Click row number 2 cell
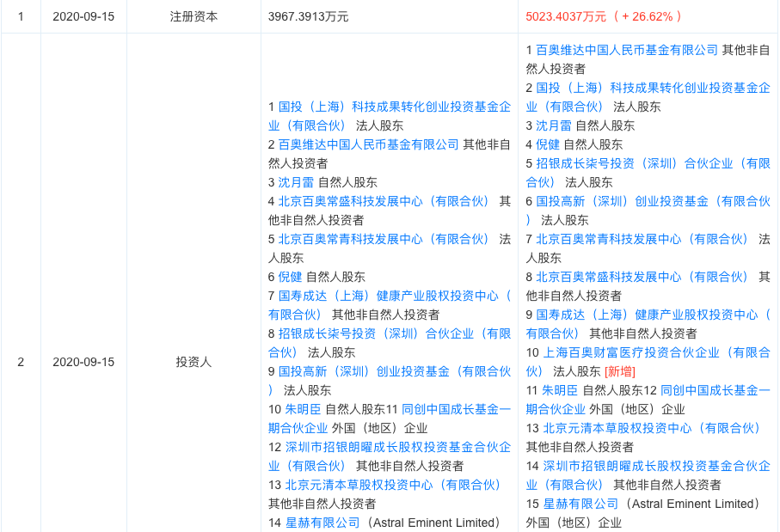Screen dimensions: 780x532 pos(21,362)
